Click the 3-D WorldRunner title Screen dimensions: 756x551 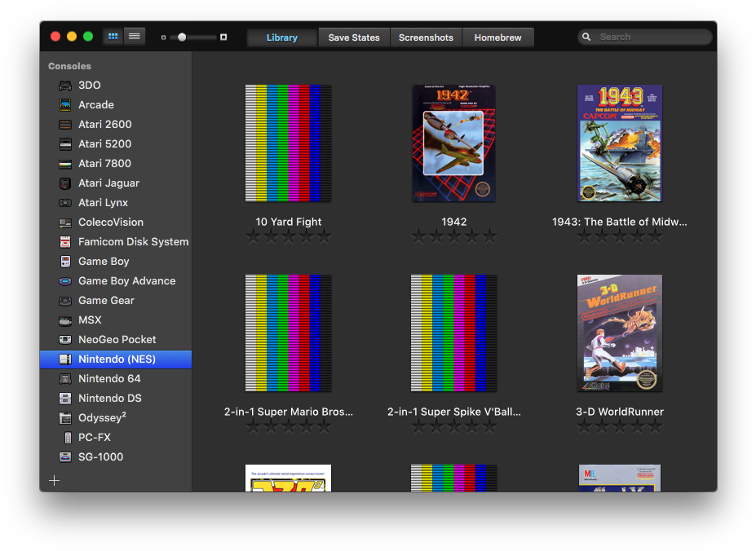pyautogui.click(x=620, y=412)
